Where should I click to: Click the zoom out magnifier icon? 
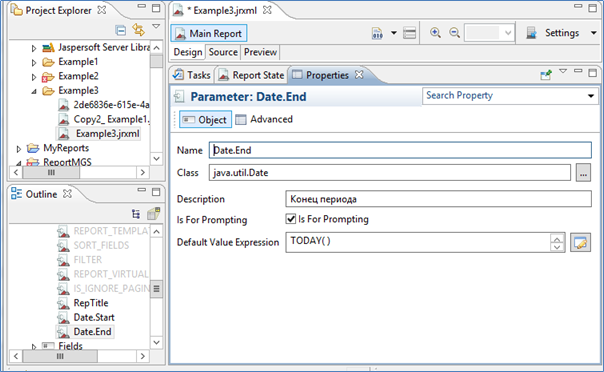pyautogui.click(x=455, y=33)
